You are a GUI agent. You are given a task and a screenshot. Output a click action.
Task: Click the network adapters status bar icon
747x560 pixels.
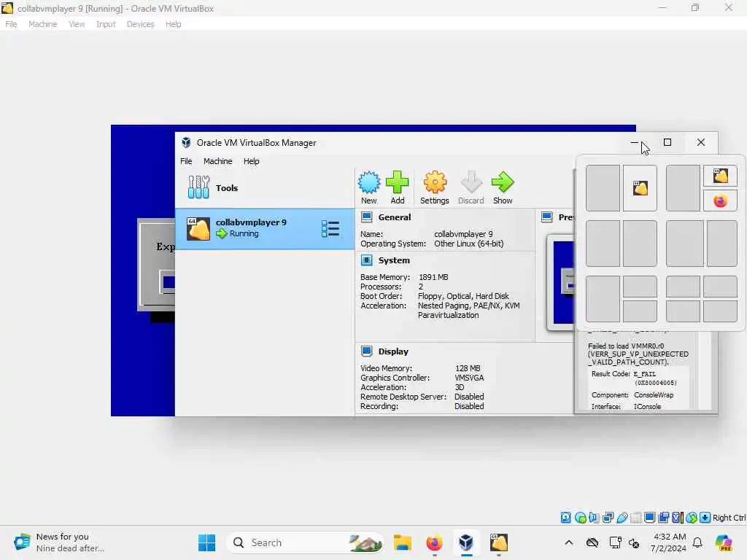click(x=608, y=518)
